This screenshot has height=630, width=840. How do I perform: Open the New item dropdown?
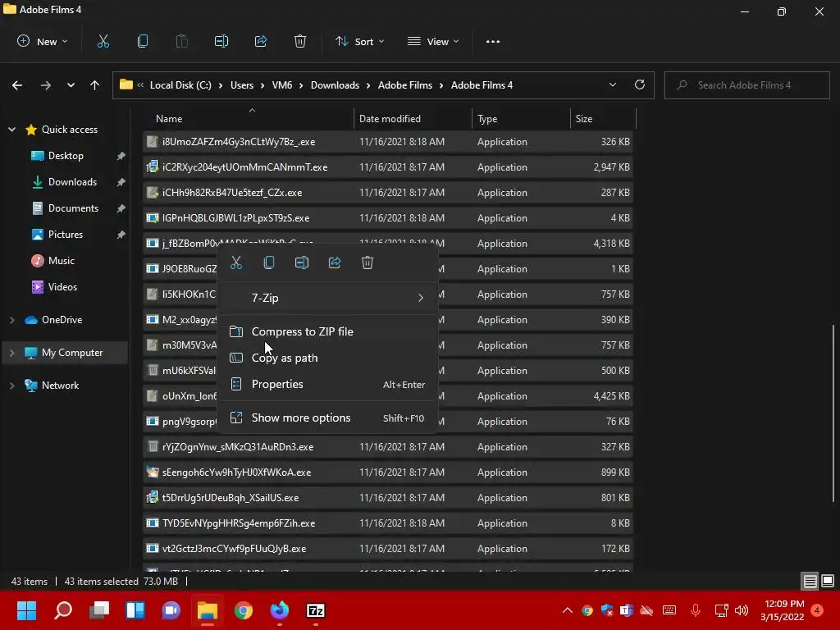pos(43,41)
